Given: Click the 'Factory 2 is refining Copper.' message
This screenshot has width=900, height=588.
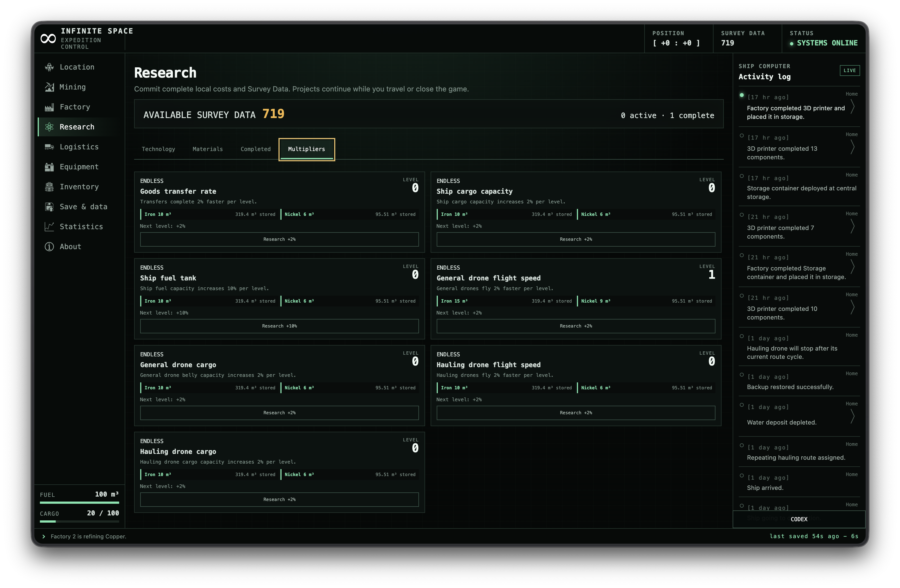Looking at the screenshot, I should 88,536.
